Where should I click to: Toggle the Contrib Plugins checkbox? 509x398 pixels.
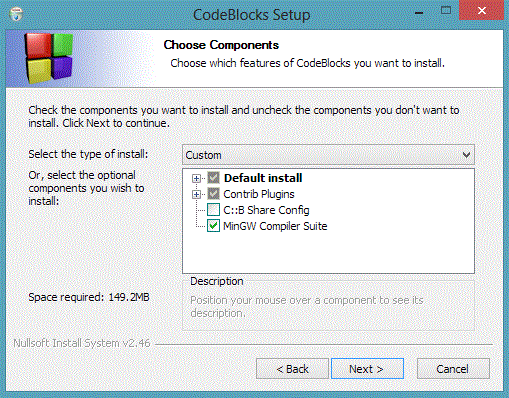click(213, 194)
